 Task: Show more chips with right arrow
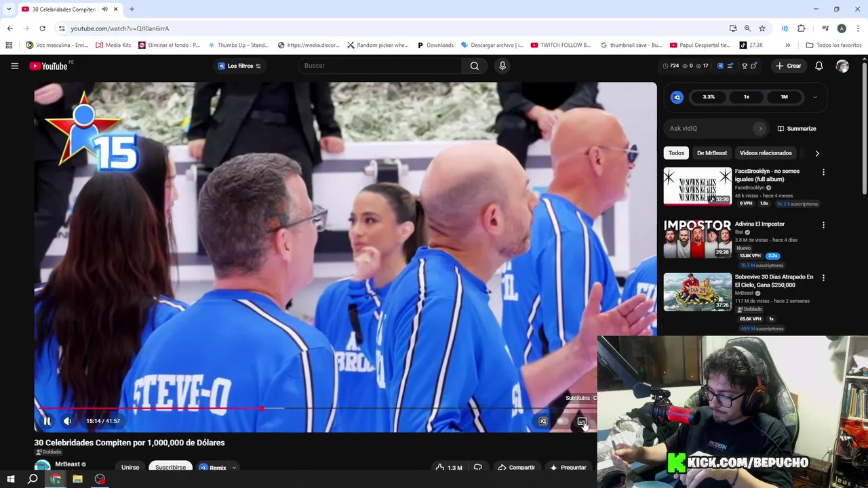[x=817, y=153]
